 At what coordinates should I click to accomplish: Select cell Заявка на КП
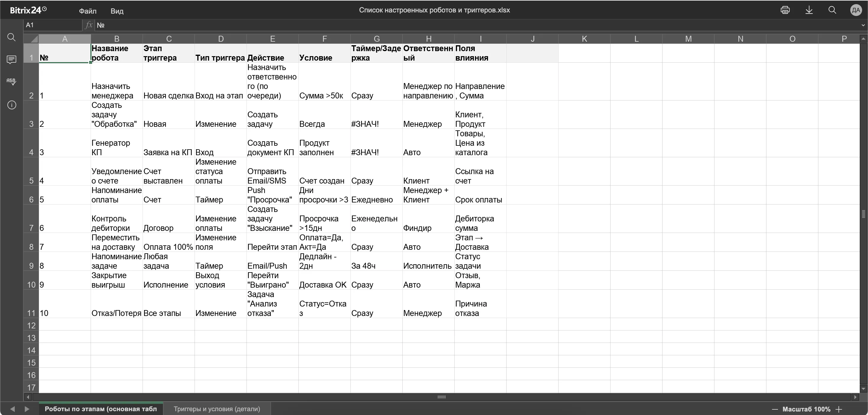pyautogui.click(x=169, y=143)
